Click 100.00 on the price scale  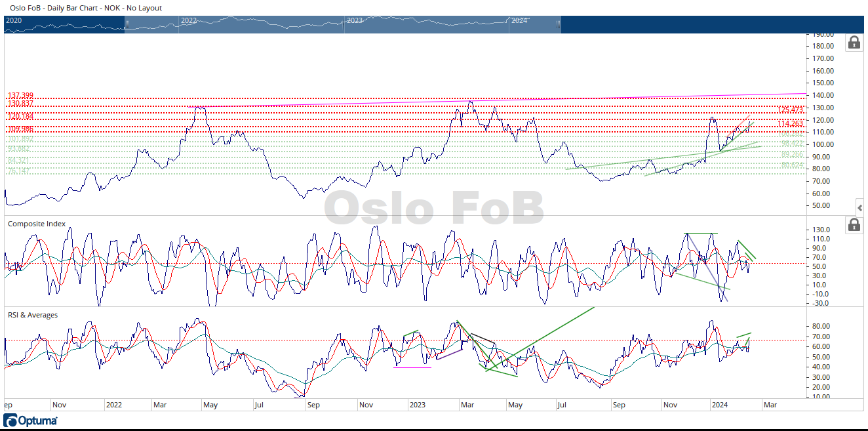click(x=823, y=144)
